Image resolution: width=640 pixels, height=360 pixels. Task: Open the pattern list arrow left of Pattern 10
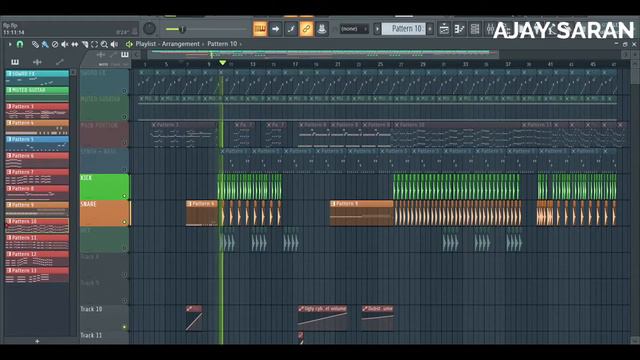[377, 29]
